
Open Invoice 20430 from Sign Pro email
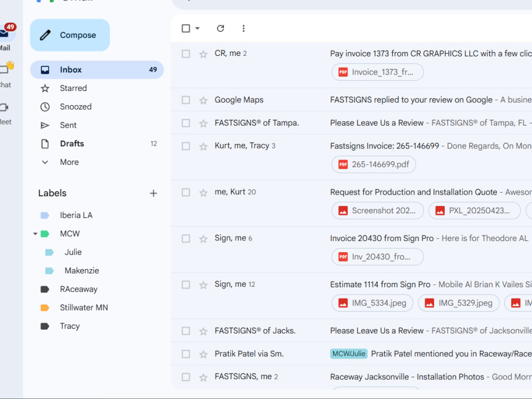coord(381,238)
